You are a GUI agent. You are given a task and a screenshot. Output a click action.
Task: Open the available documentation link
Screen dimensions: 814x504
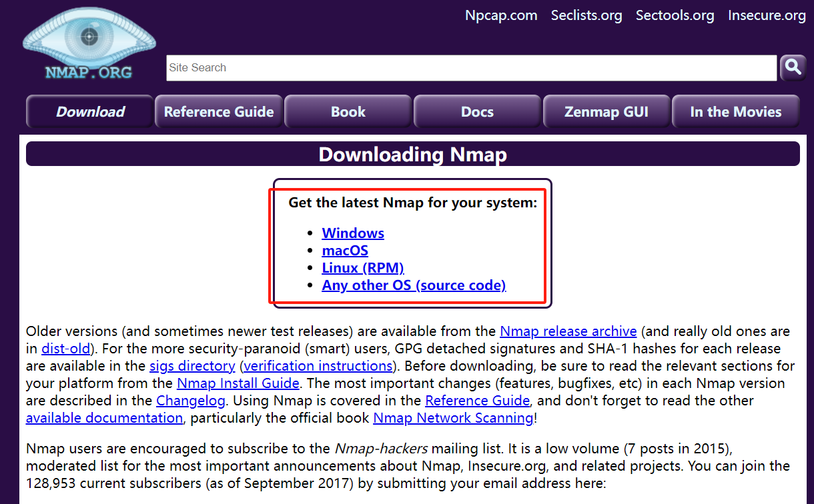[x=104, y=418]
